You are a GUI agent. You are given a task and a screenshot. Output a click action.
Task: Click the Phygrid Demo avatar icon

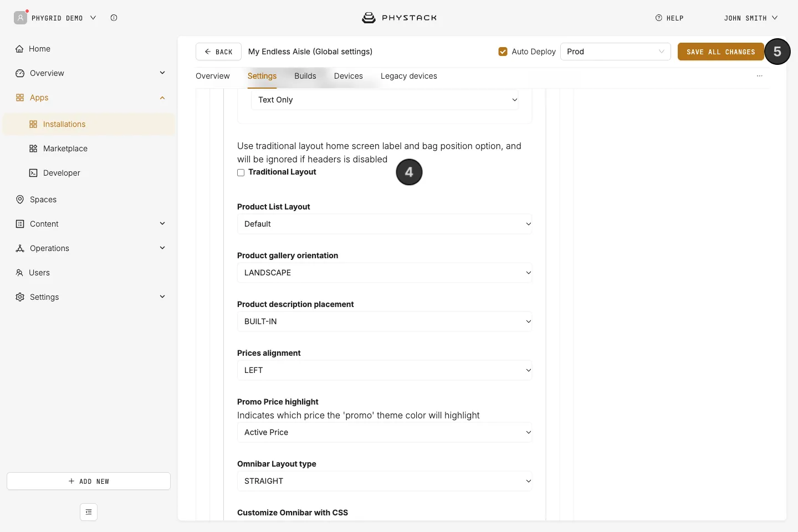(x=21, y=18)
